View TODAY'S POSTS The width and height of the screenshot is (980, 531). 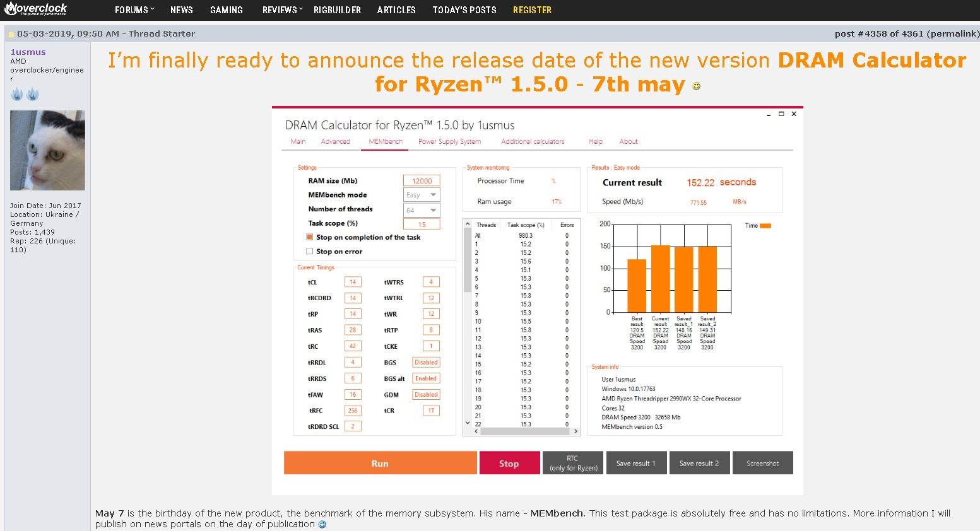(x=464, y=10)
